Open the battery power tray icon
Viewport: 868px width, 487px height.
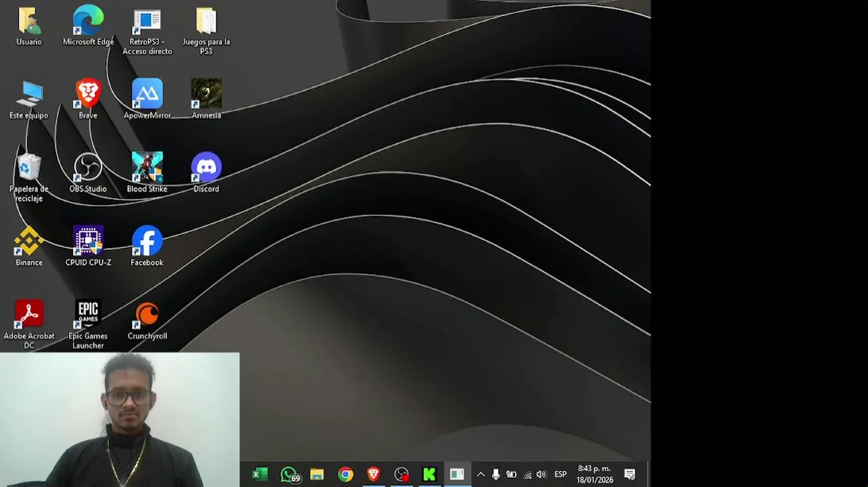511,475
